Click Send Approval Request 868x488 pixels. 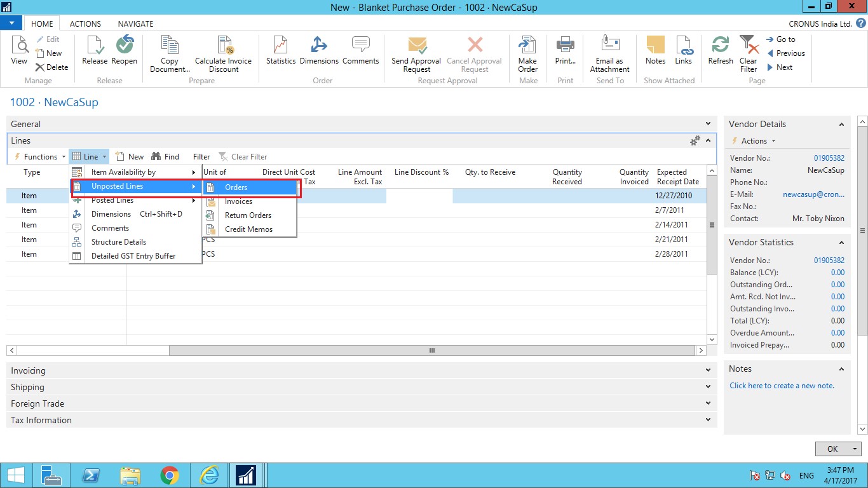click(x=417, y=54)
